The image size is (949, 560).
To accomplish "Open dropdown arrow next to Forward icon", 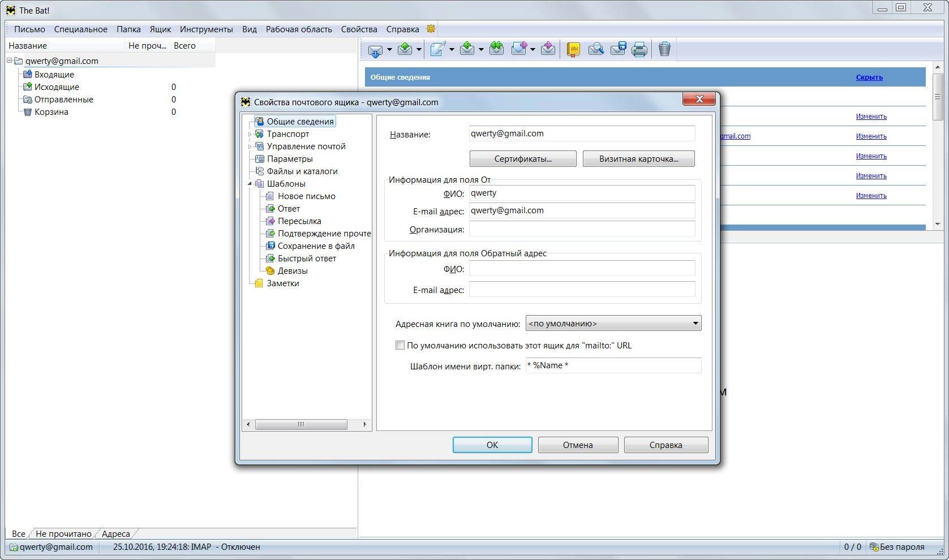I will point(533,50).
